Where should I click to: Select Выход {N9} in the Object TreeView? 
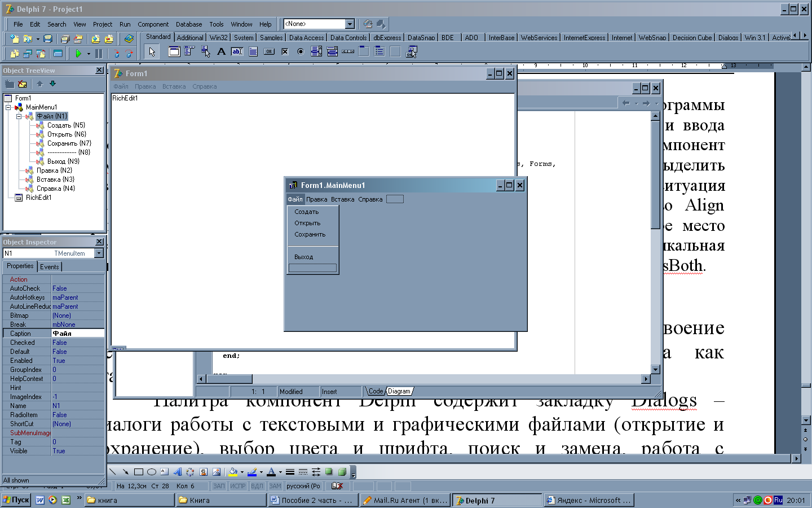[63, 161]
